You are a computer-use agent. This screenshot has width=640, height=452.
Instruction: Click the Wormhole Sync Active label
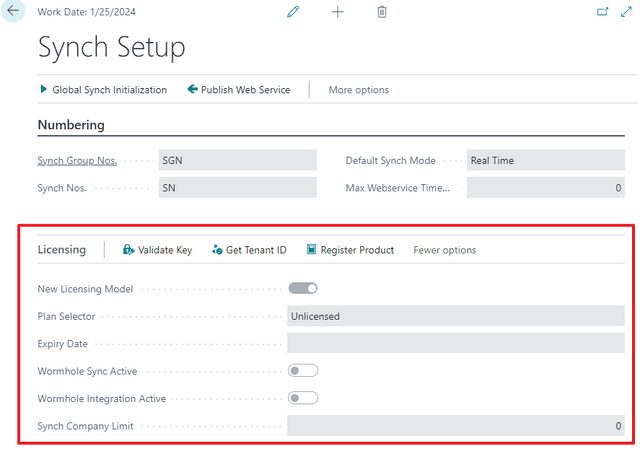87,371
